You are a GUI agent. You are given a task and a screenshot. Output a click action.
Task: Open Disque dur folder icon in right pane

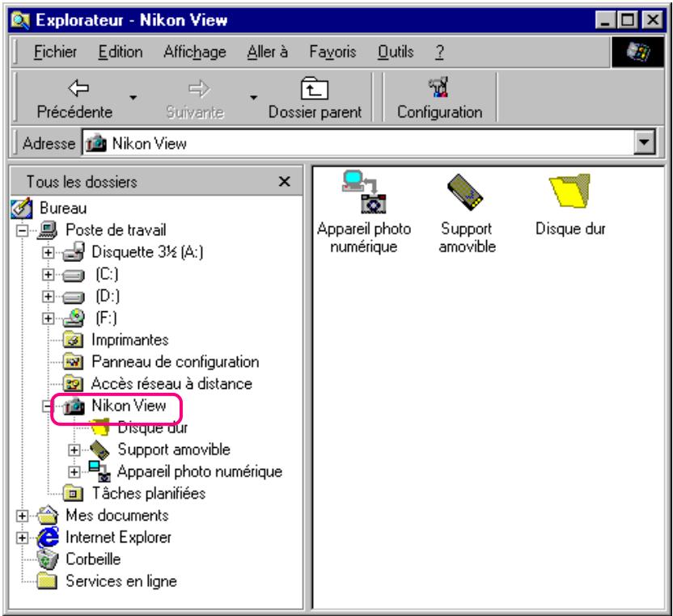pyautogui.click(x=570, y=191)
